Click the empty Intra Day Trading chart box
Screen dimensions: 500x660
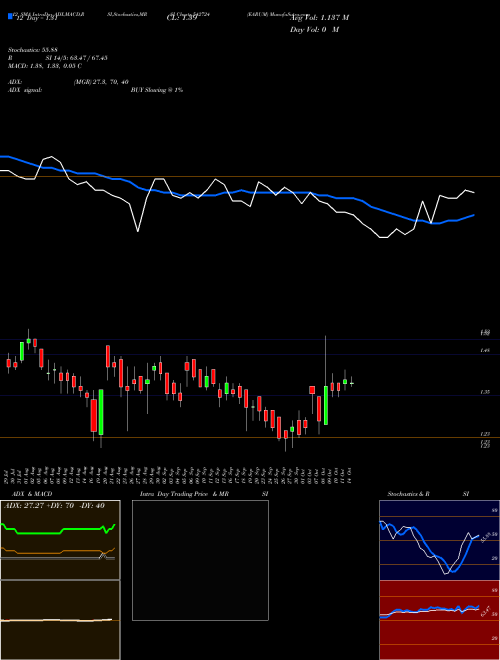click(200, 560)
